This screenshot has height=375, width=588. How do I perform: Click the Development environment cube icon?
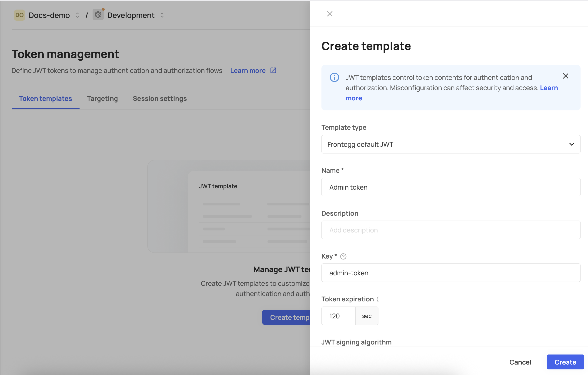(98, 14)
